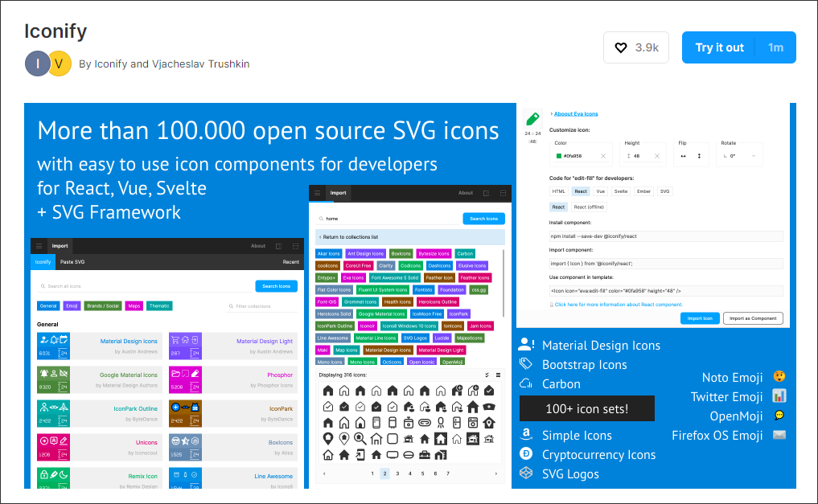The image size is (818, 504).
Task: Click the npm install command field
Action: (x=666, y=236)
